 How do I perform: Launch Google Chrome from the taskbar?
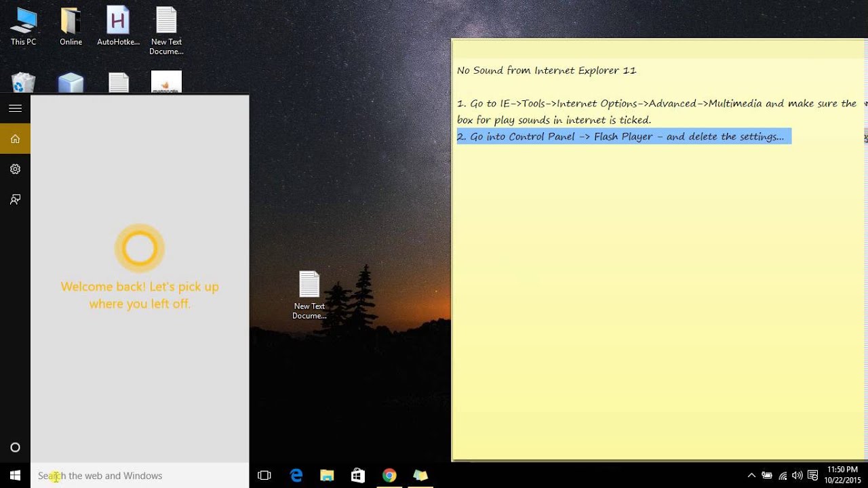pos(389,476)
